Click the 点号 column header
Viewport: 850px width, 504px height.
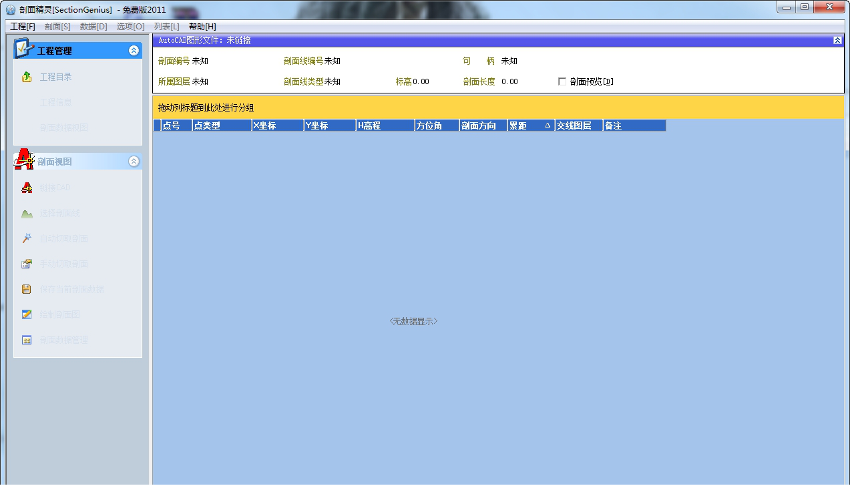pos(176,125)
